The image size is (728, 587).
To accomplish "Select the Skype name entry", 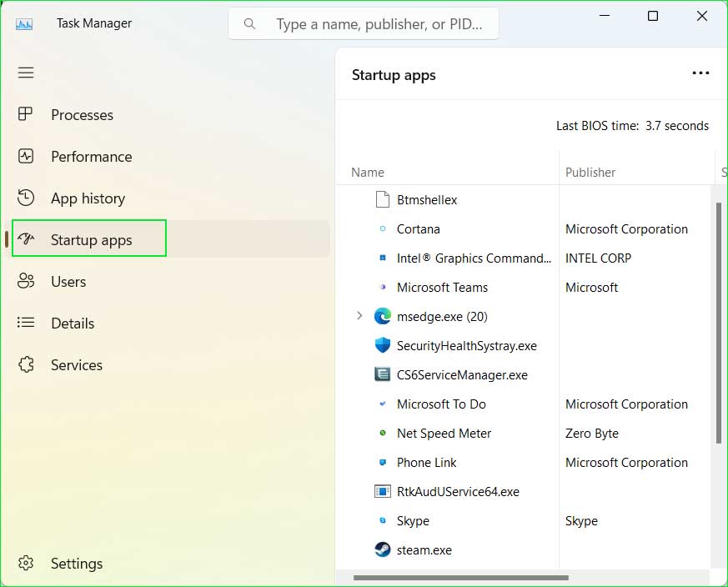I will 413,521.
